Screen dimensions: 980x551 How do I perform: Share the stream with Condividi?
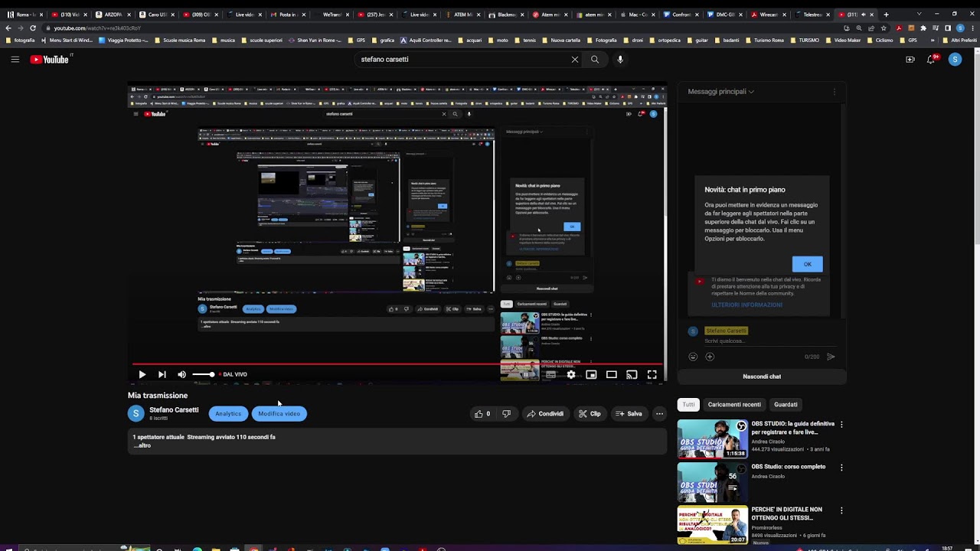[x=545, y=414]
